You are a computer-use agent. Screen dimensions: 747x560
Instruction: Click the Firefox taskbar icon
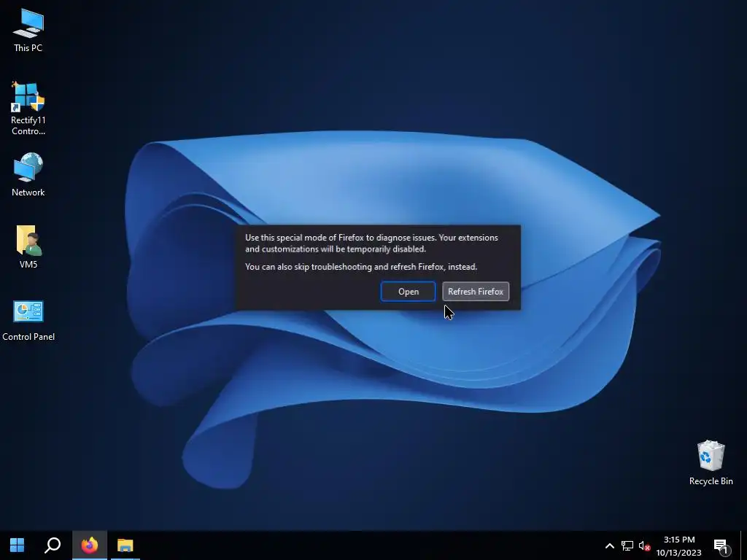click(90, 545)
